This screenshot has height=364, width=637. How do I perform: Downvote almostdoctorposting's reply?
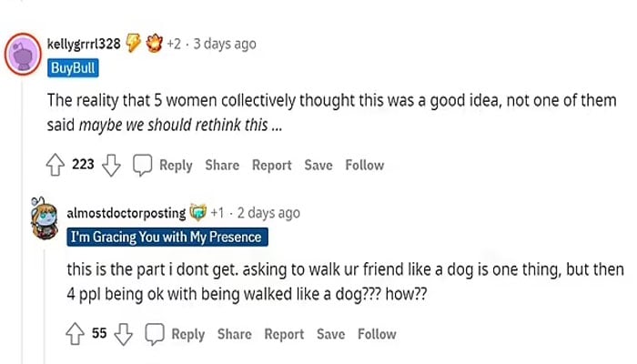tap(124, 334)
